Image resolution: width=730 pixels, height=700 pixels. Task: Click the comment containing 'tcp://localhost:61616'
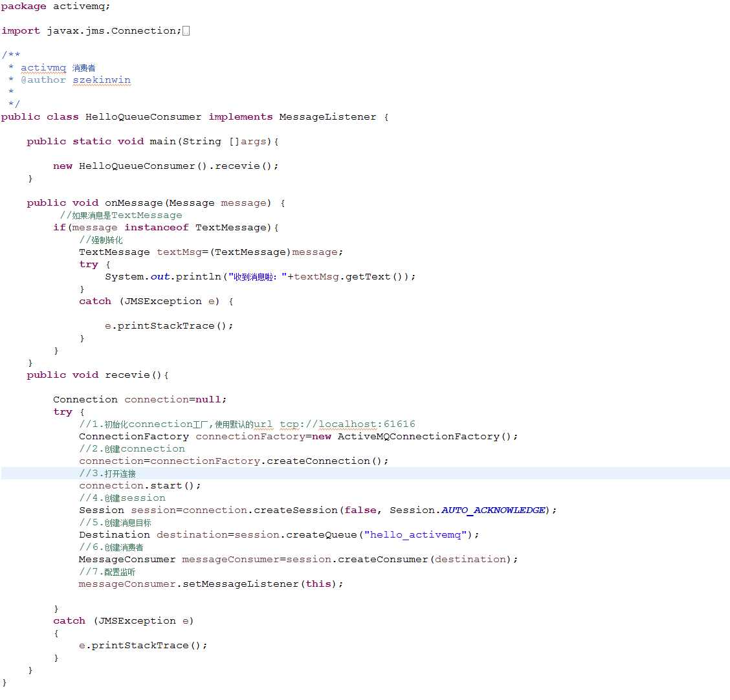(x=247, y=424)
